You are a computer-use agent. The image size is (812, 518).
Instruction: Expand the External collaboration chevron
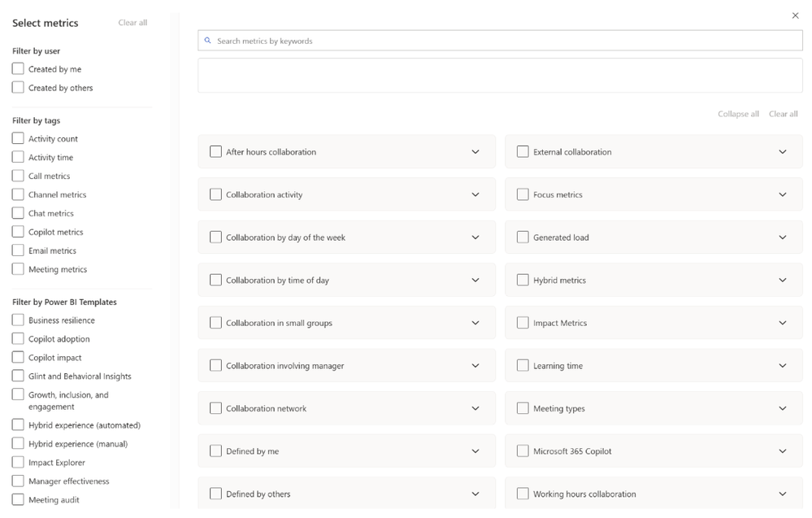tap(783, 152)
